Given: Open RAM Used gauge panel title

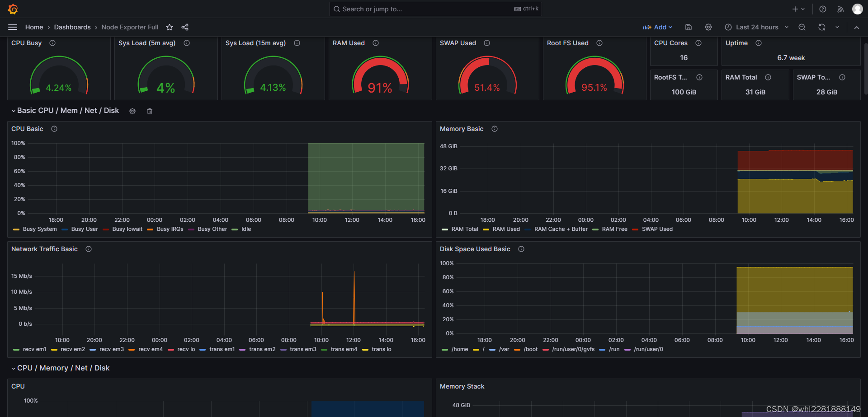Looking at the screenshot, I should 349,43.
